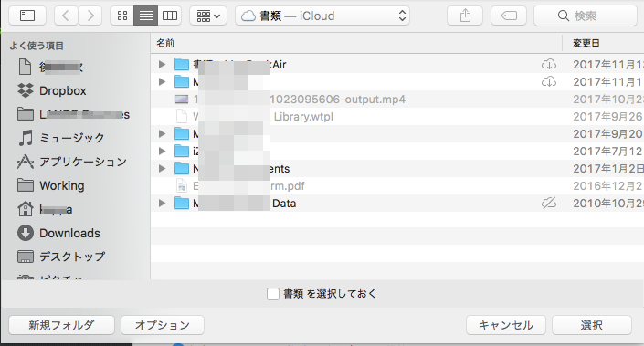The height and width of the screenshot is (346, 644).
Task: Click the キャンセル button
Action: (506, 325)
